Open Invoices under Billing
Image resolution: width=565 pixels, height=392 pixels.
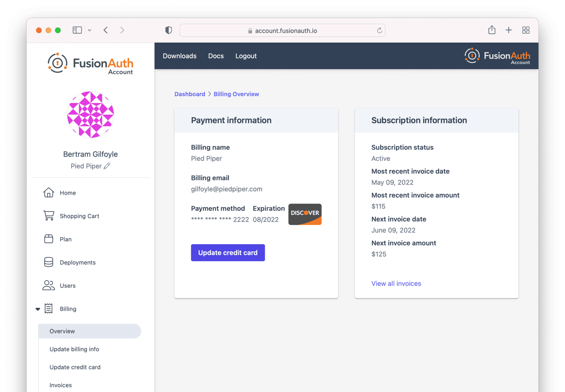pyautogui.click(x=60, y=385)
